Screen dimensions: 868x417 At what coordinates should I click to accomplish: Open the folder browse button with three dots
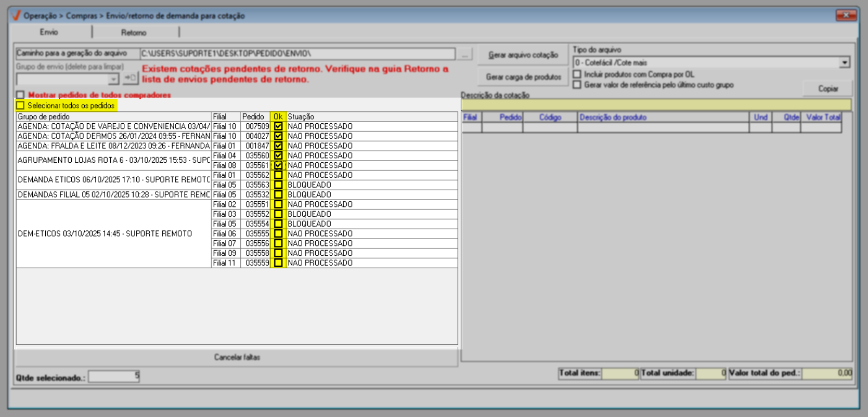point(465,54)
